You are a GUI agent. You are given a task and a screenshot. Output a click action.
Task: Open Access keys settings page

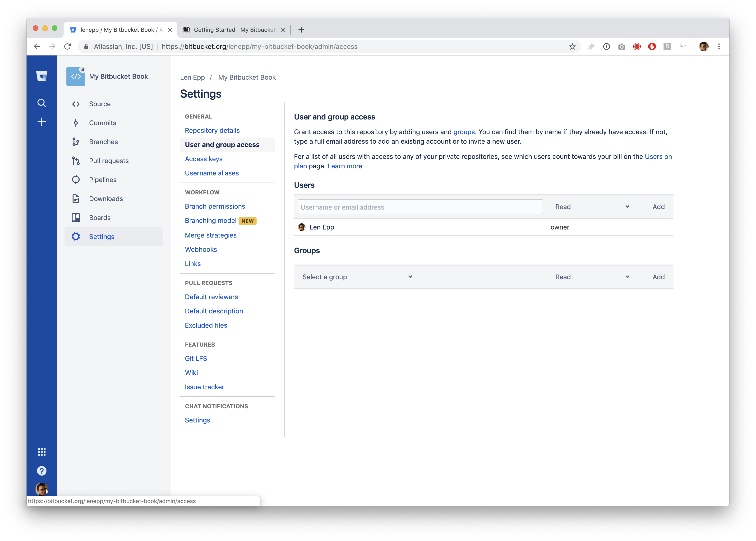point(203,159)
